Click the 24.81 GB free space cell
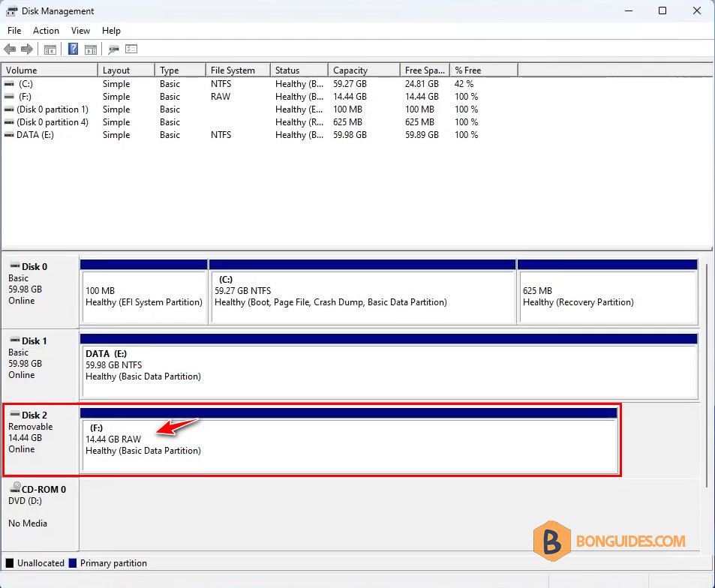The image size is (715, 588). 422,84
